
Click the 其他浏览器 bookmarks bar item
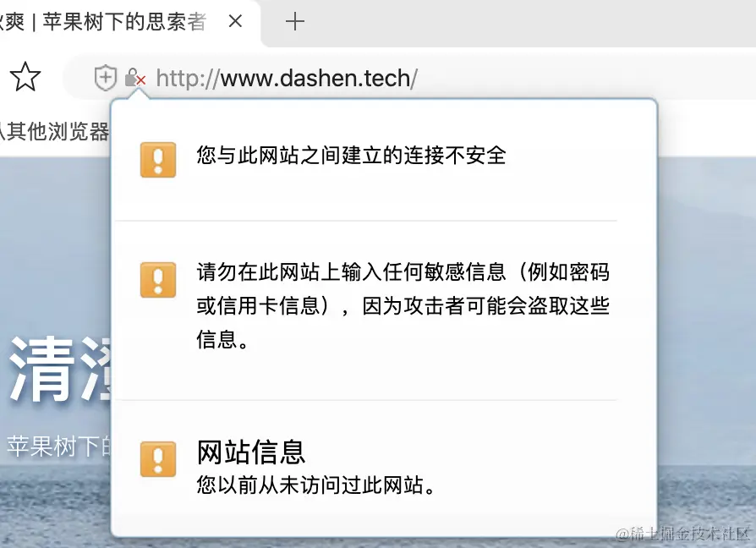pos(54,131)
